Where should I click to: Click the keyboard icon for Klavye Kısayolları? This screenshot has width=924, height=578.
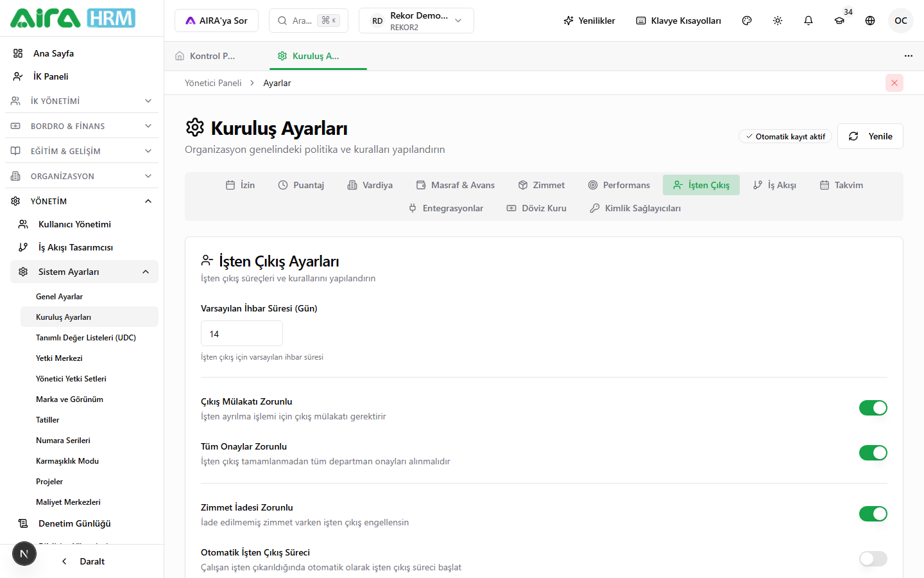click(x=641, y=21)
